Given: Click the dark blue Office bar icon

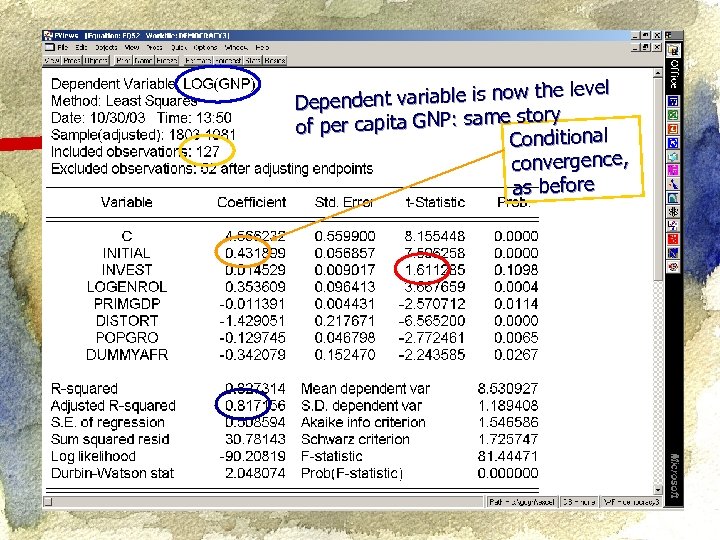Looking at the screenshot, I should [673, 253].
